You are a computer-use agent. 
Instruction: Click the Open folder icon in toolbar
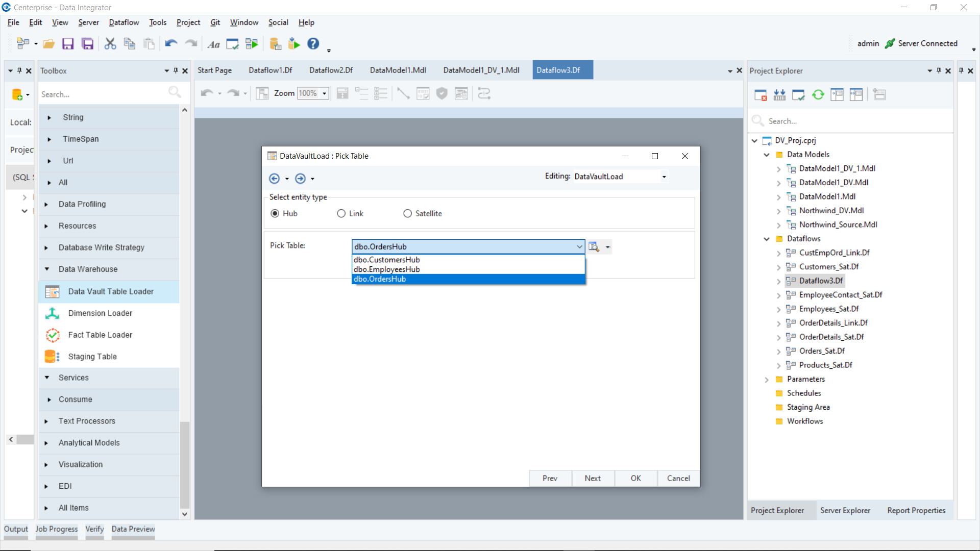pyautogui.click(x=48, y=44)
